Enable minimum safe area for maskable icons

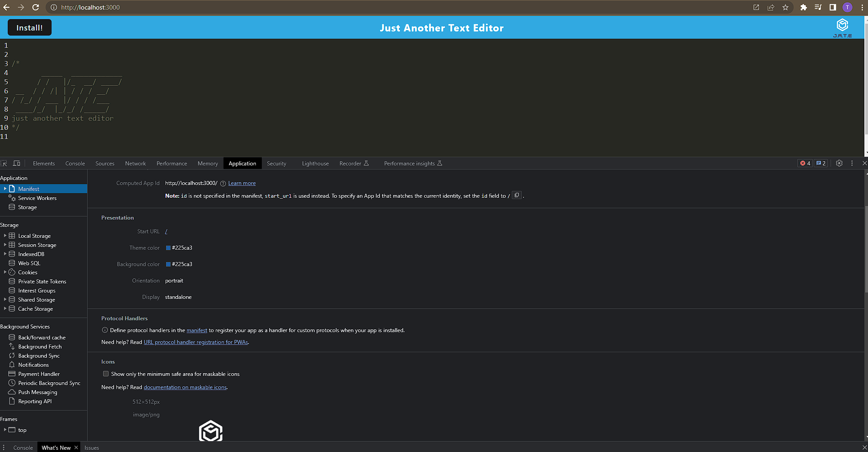[x=105, y=374]
